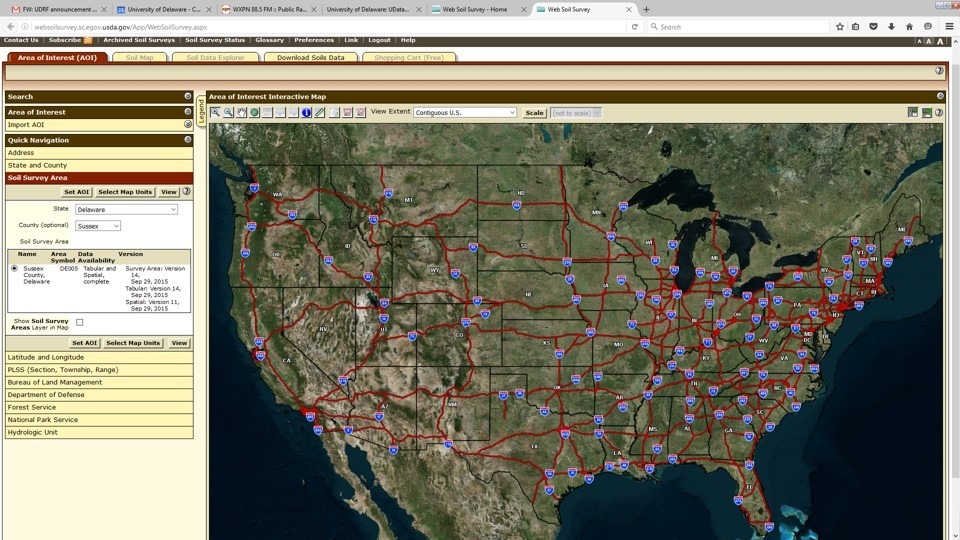Click the Scale button
Viewport: 960px width, 540px height.
(x=535, y=113)
